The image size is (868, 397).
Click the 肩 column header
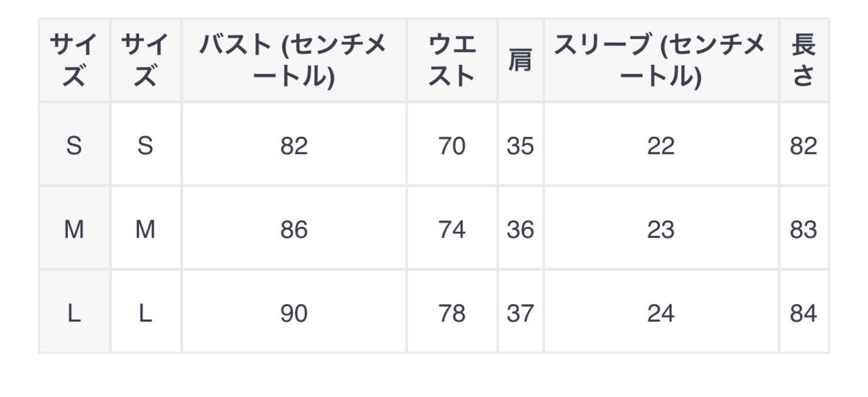point(520,61)
